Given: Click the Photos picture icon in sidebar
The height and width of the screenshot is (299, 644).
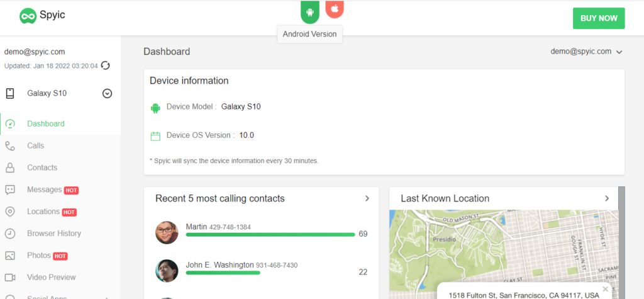Looking at the screenshot, I should (x=10, y=256).
